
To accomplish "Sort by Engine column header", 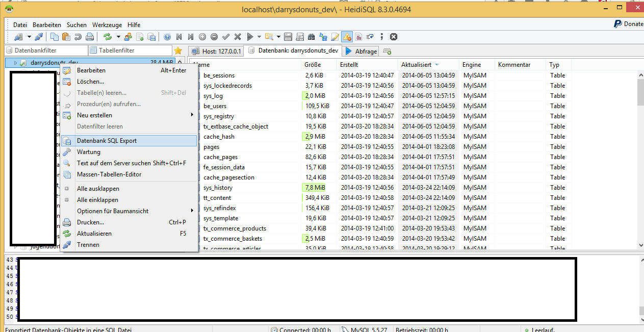I will [x=477, y=65].
